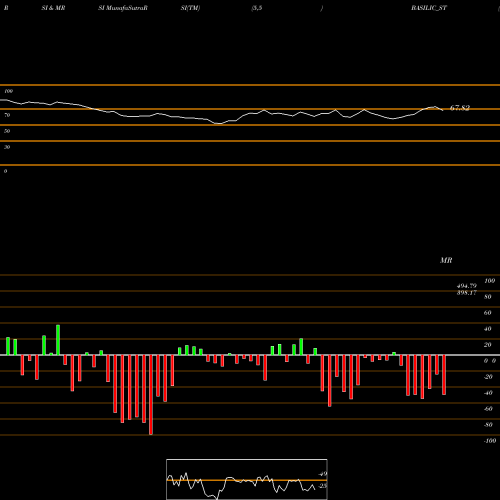500x500 pixels.
Task: Select the 'SI MunafaSutraR' header text
Action: click(x=123, y=8)
